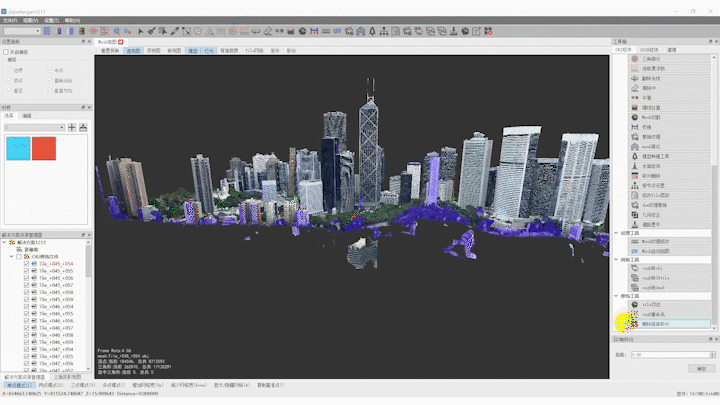The image size is (720, 405).
Task: Toggle Tile_+046_+059 checkbox
Action: click(26, 342)
